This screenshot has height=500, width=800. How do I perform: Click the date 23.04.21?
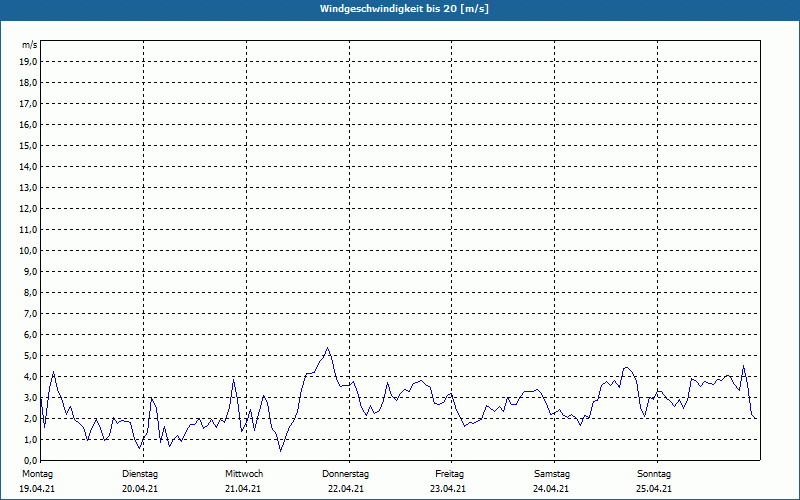448,489
